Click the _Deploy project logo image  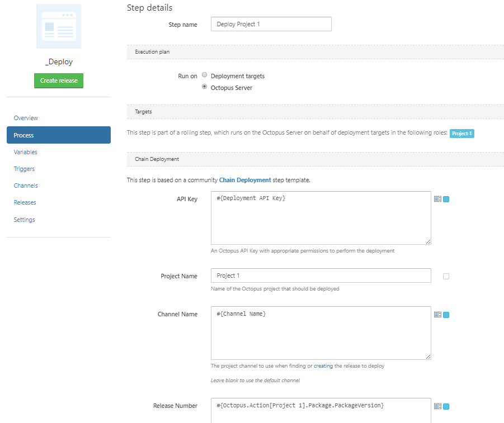58,26
